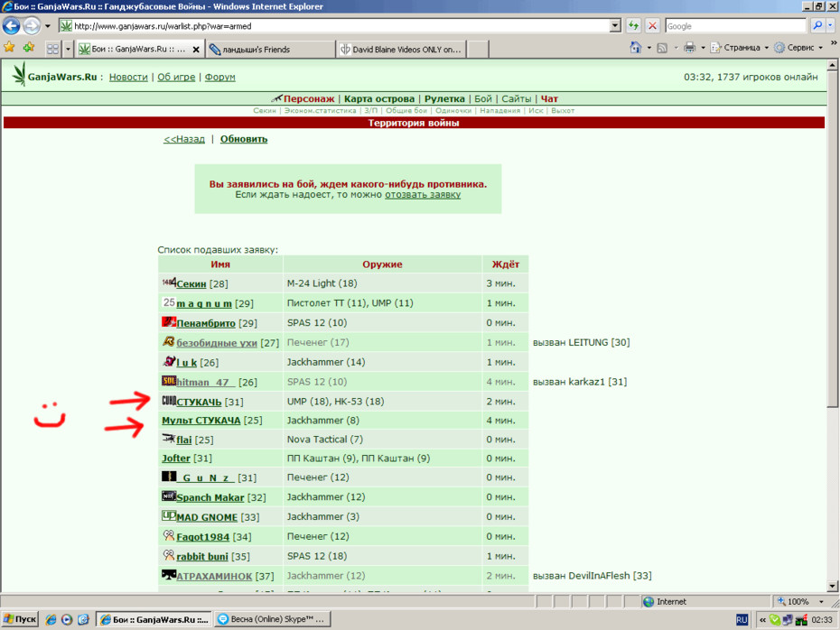This screenshot has height=630, width=840.
Task: Open player Пенамбрито profile
Action: point(206,323)
